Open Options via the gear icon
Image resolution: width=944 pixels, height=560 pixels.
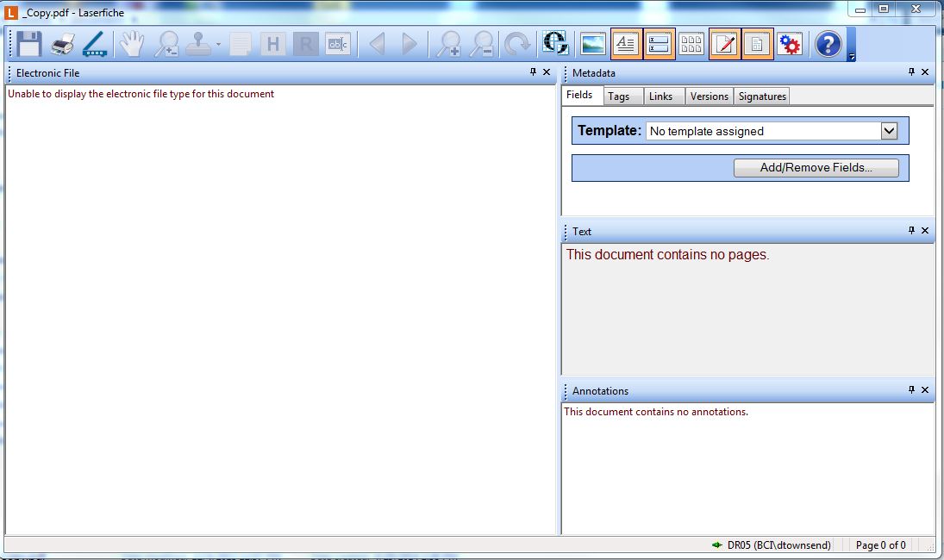[x=790, y=44]
